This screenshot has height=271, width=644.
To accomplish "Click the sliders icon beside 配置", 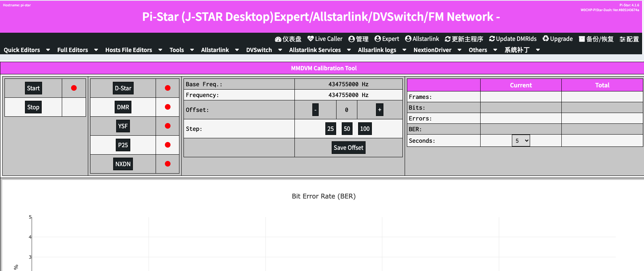I will [622, 39].
